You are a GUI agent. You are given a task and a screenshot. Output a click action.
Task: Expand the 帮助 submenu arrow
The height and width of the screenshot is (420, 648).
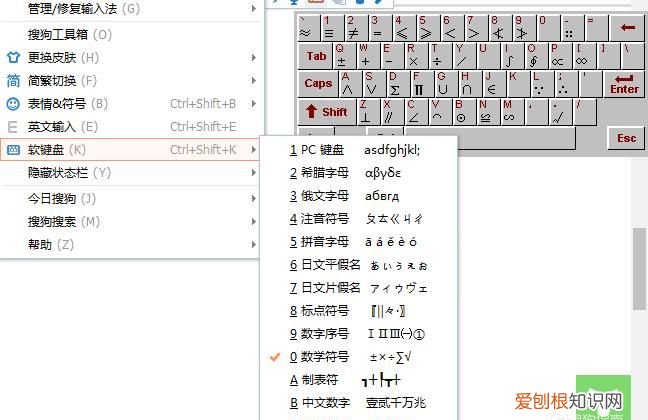tap(253, 244)
